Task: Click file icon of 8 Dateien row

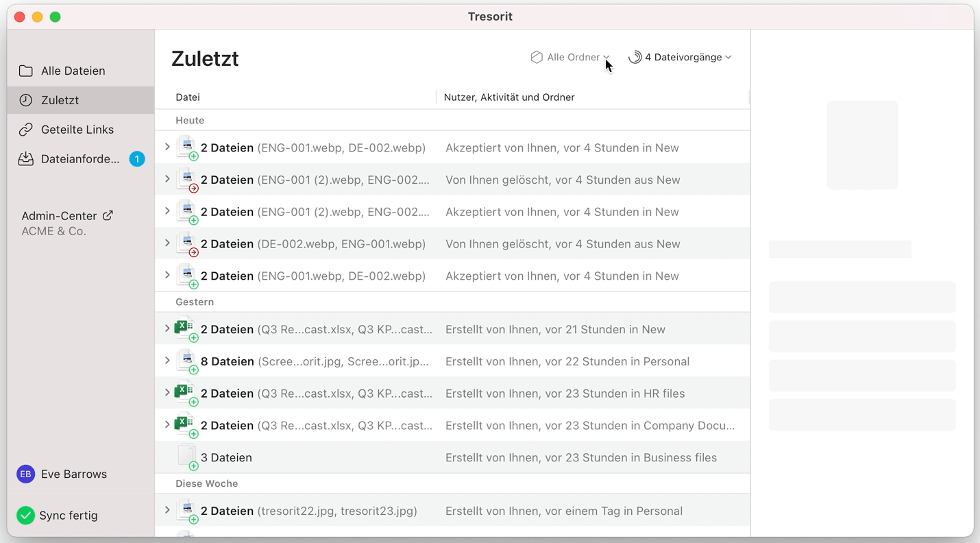Action: pyautogui.click(x=186, y=361)
